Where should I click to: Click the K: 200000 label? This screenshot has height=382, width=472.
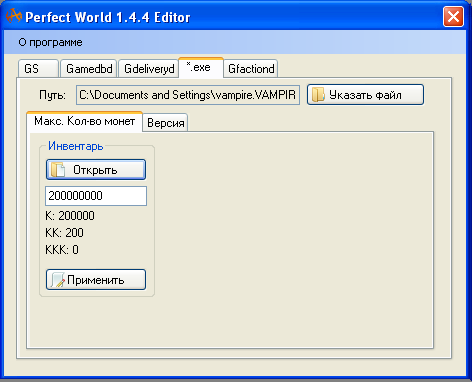point(70,216)
